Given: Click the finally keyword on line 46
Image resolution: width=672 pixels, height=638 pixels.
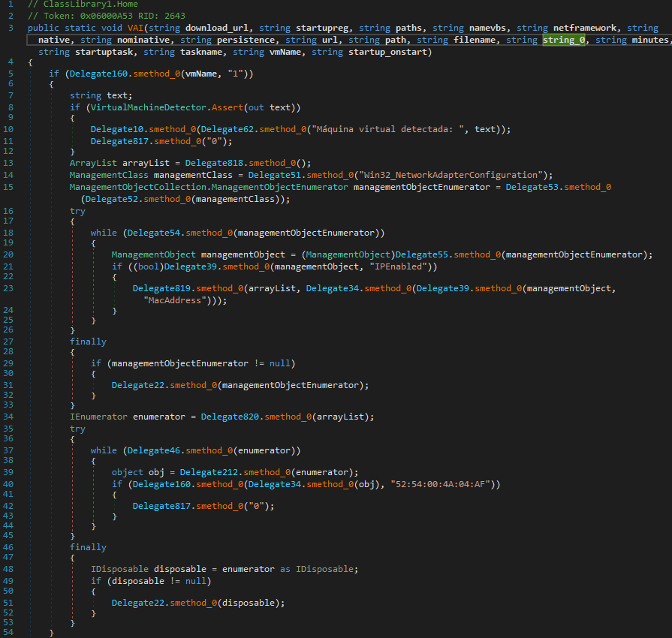Looking at the screenshot, I should pos(88,548).
